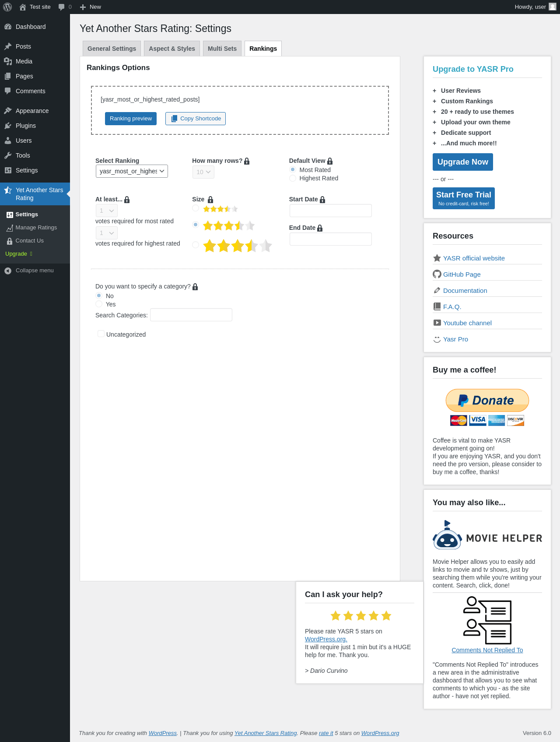Click the WordPress logo in admin bar
The height and width of the screenshot is (742, 560).
click(7, 7)
